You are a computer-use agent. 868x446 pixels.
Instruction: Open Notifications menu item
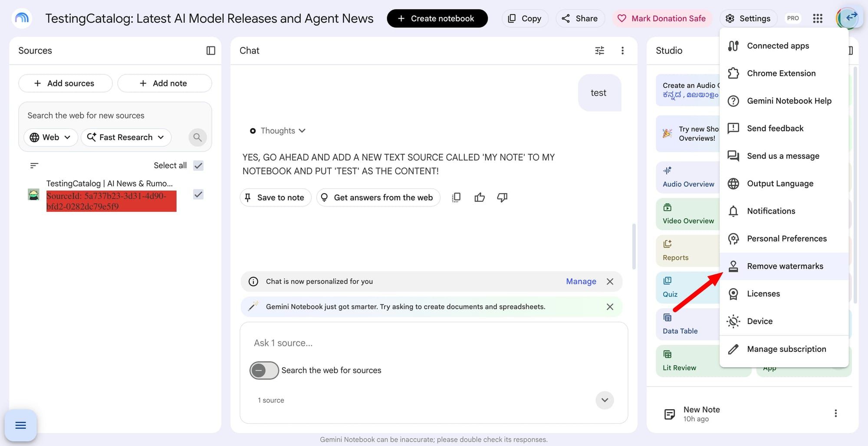click(784, 211)
